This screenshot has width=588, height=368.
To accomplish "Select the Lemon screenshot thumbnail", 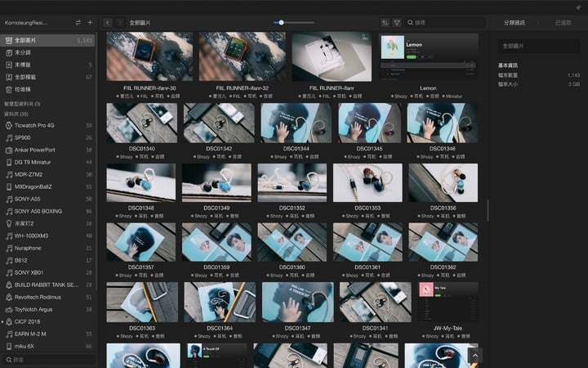I will (428, 56).
